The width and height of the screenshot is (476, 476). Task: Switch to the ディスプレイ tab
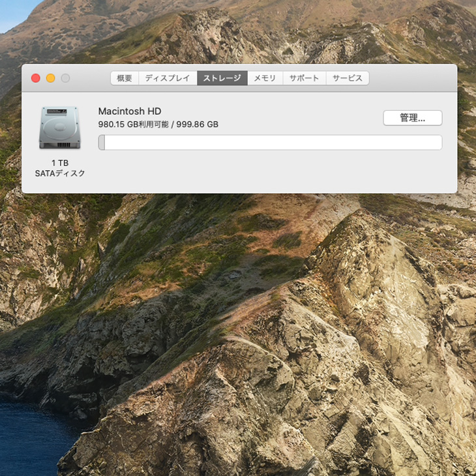coord(168,78)
